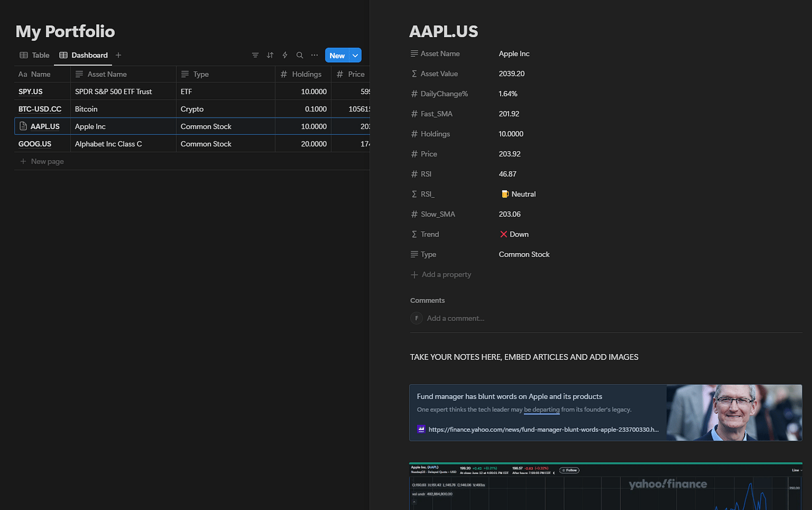Click the blue New button

[337, 55]
